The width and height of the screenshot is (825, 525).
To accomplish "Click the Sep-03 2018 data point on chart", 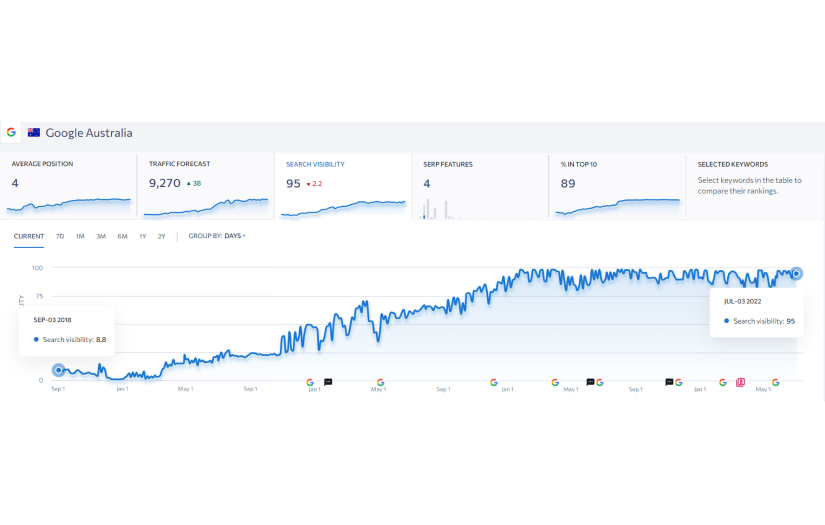I will [x=58, y=370].
